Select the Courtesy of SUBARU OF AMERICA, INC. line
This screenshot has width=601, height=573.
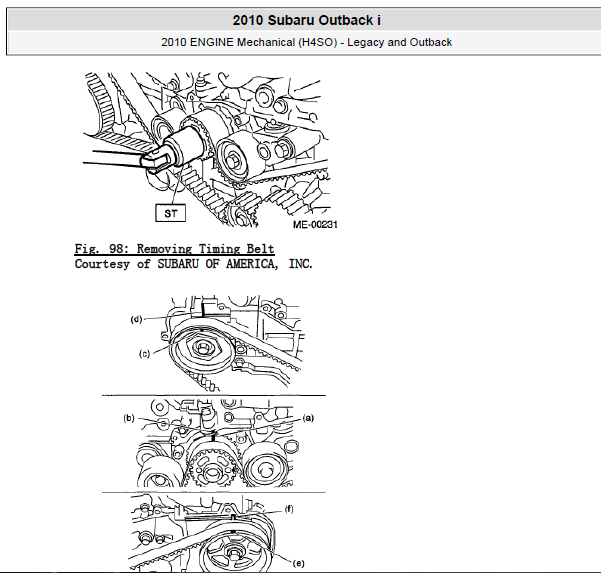(x=194, y=264)
